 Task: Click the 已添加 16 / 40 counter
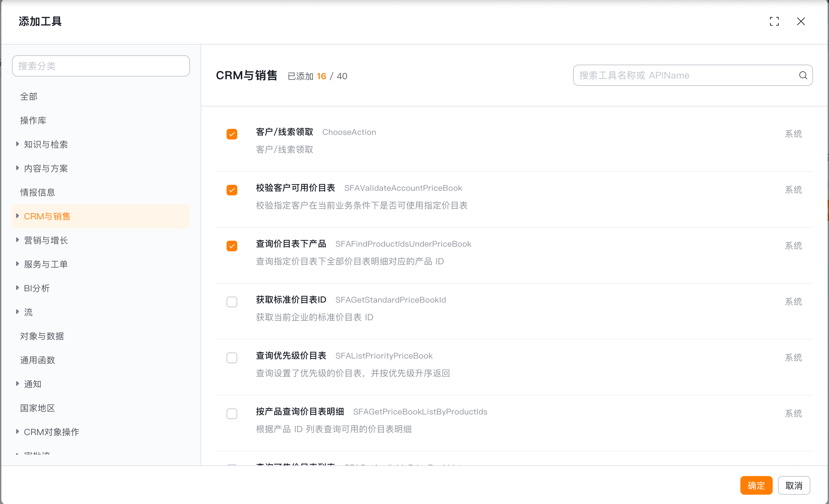317,76
